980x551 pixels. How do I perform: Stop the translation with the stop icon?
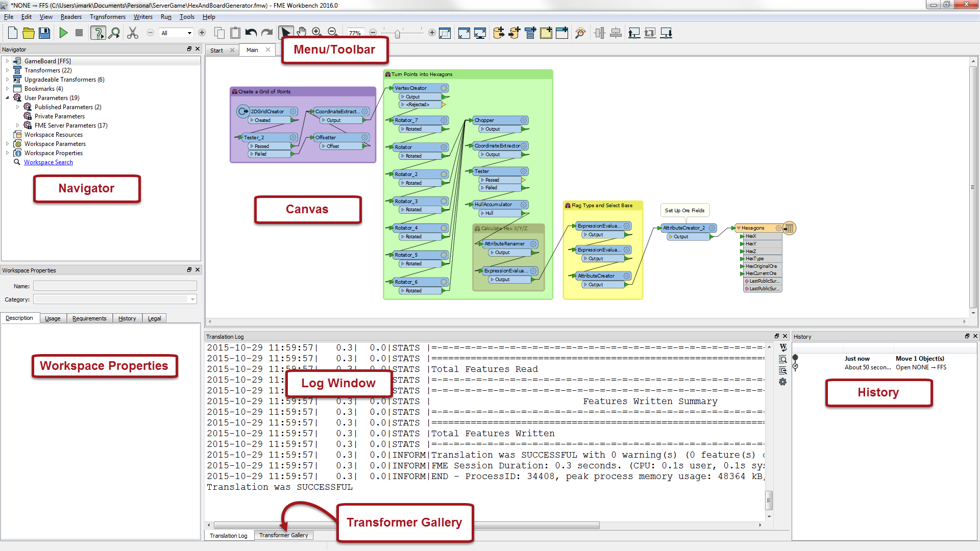79,33
